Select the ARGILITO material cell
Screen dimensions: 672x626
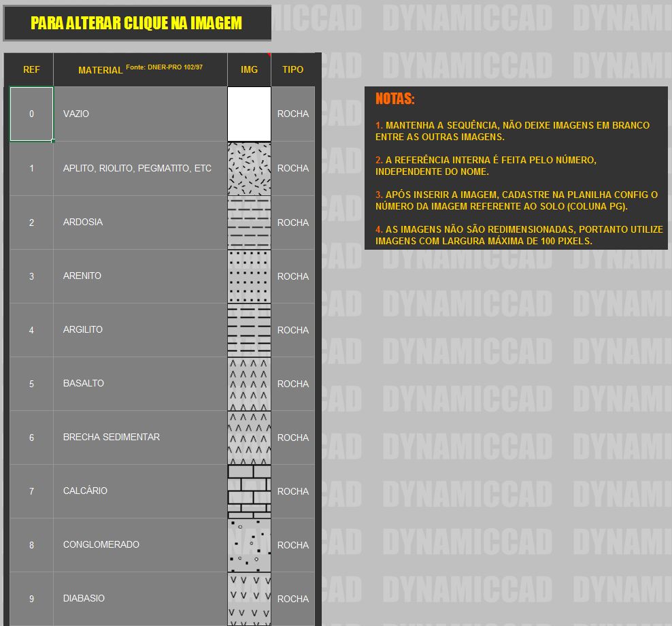pyautogui.click(x=140, y=330)
